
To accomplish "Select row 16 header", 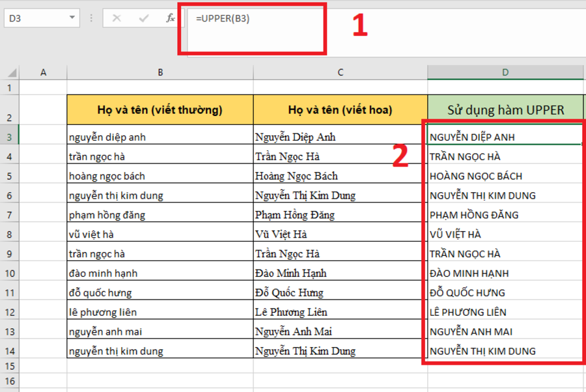I will [9, 381].
